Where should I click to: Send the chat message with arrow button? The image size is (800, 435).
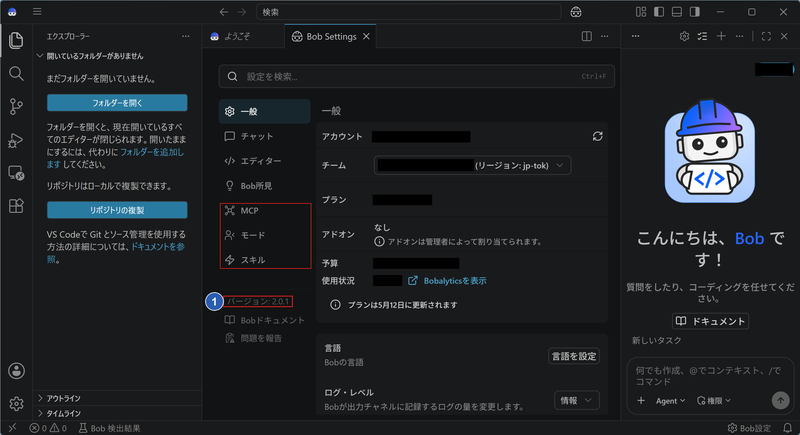coord(780,400)
